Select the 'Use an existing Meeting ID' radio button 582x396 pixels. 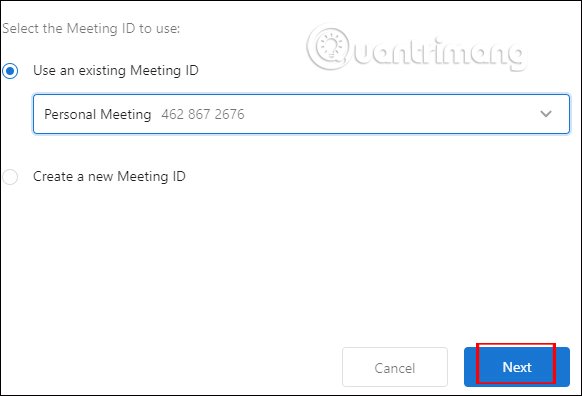click(x=10, y=71)
